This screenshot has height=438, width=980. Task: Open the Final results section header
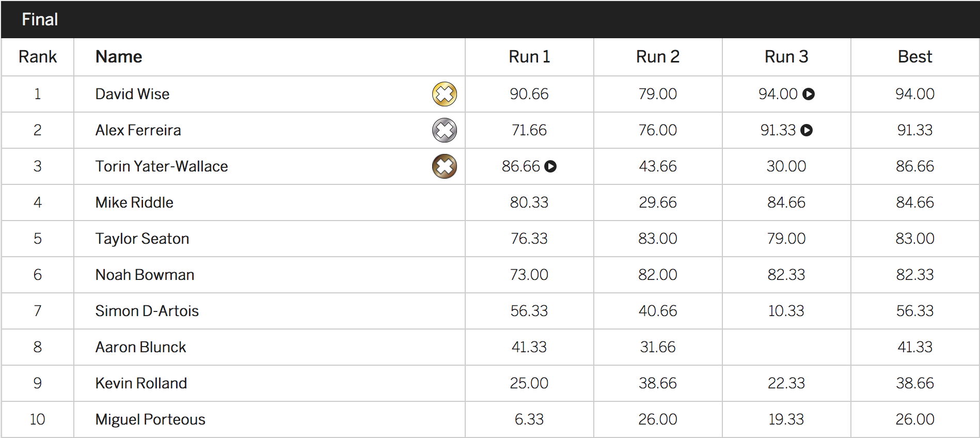(40, 20)
